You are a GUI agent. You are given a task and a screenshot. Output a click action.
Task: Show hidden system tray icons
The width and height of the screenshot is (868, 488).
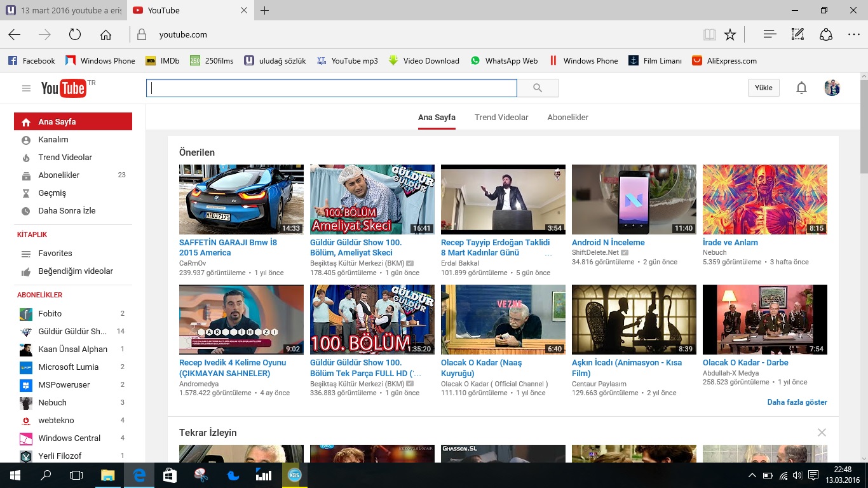(x=752, y=475)
